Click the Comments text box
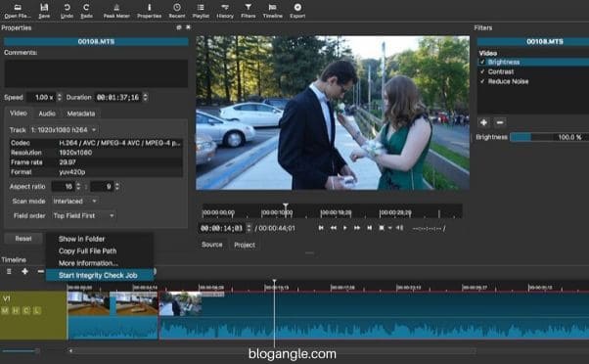Viewport: 589px width, 364px height. (96, 73)
